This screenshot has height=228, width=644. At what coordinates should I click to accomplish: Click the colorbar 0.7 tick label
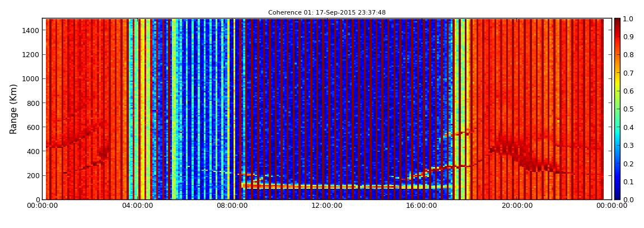[628, 73]
